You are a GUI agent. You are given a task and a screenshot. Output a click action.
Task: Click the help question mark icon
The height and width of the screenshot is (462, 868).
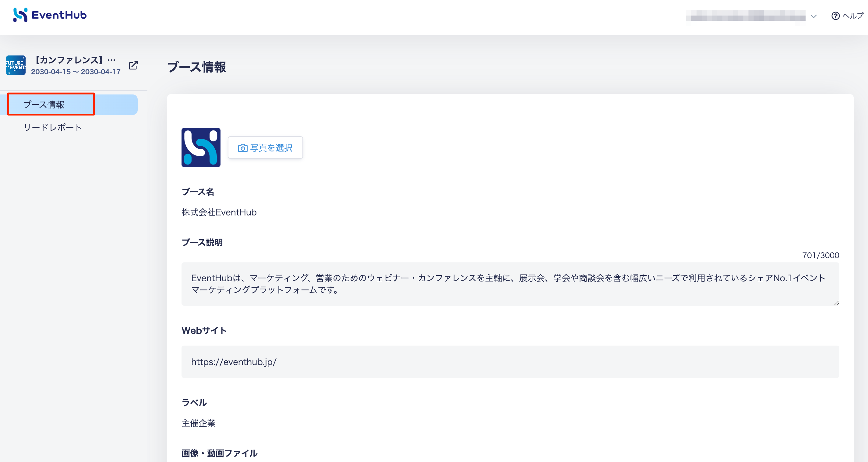835,16
